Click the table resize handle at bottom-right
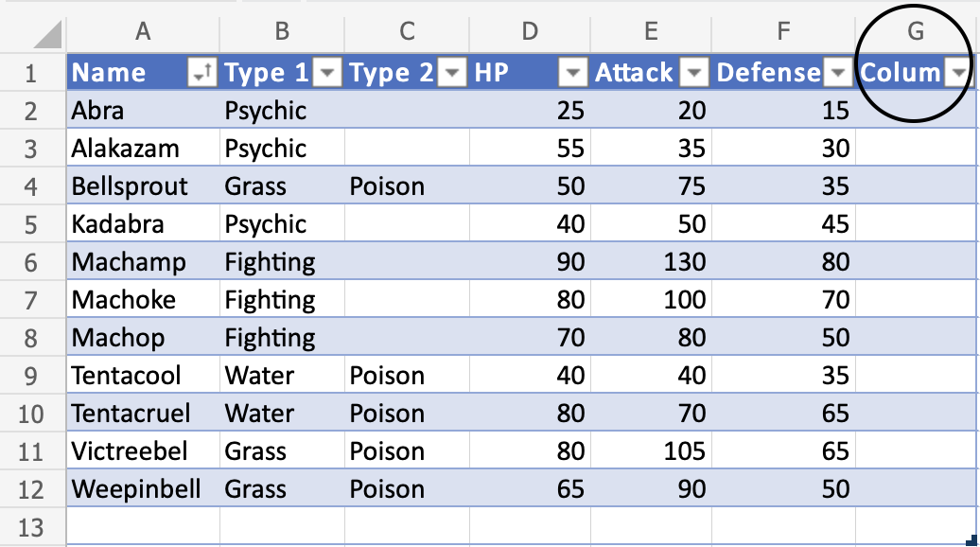Image resolution: width=980 pixels, height=547 pixels. click(971, 540)
